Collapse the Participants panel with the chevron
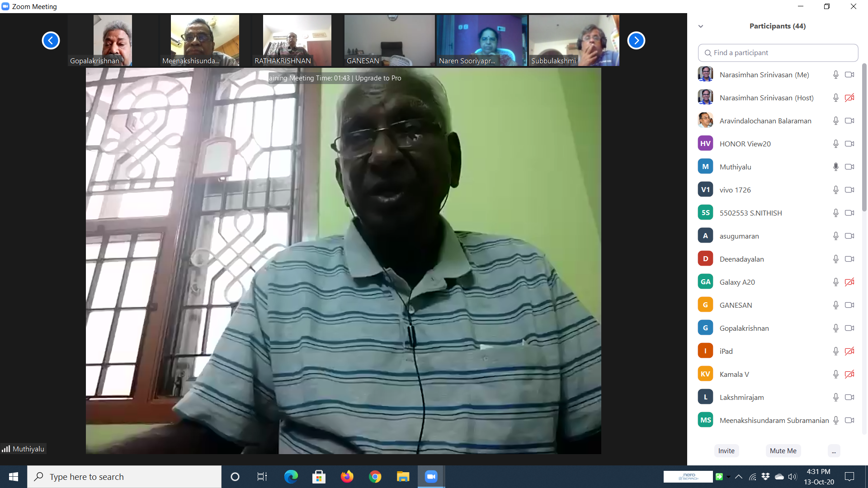The image size is (868, 488). 701,26
